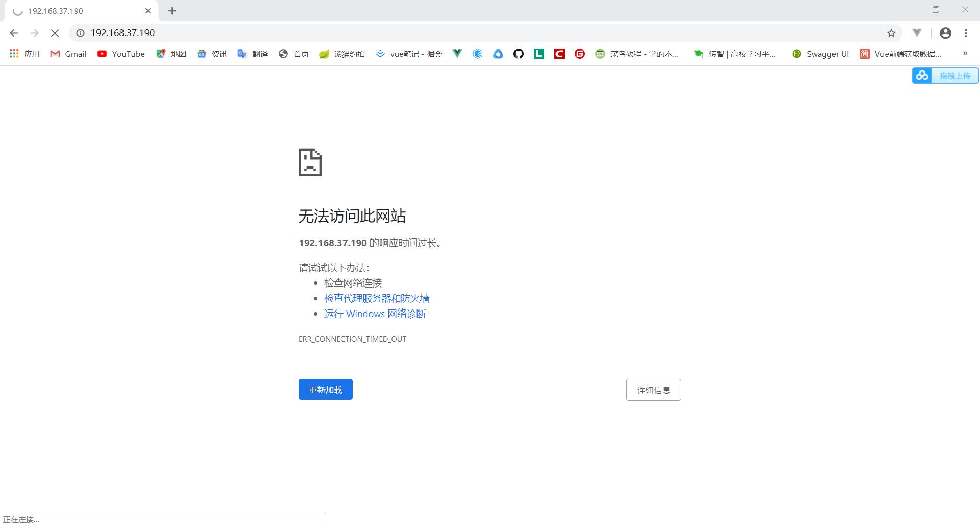The width and height of the screenshot is (980, 526).
Task: Open the red G circle bookmark icon
Action: (x=580, y=54)
